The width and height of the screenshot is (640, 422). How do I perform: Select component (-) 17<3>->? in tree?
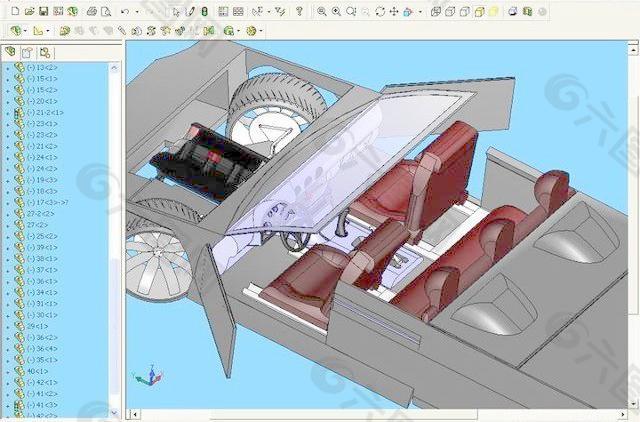(x=47, y=202)
